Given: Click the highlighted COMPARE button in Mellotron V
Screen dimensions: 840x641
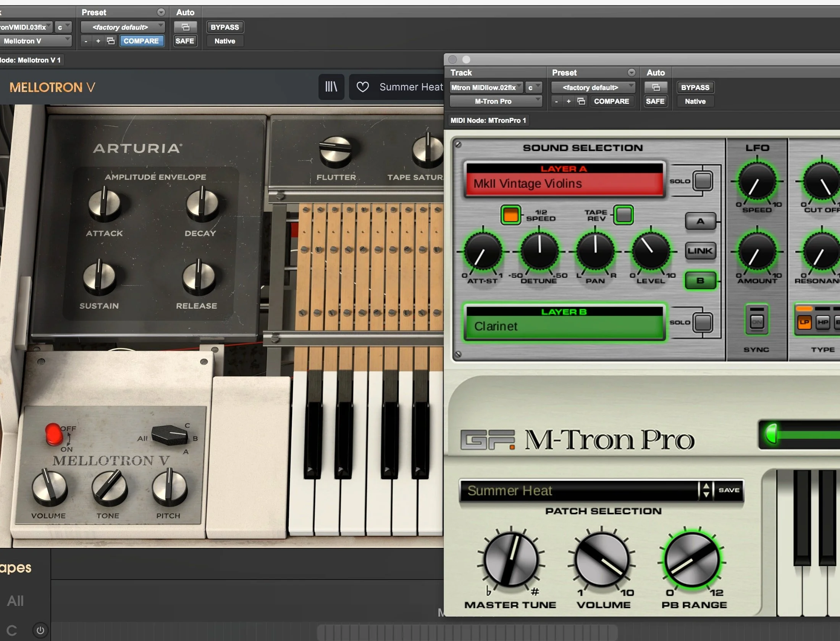Looking at the screenshot, I should 141,41.
